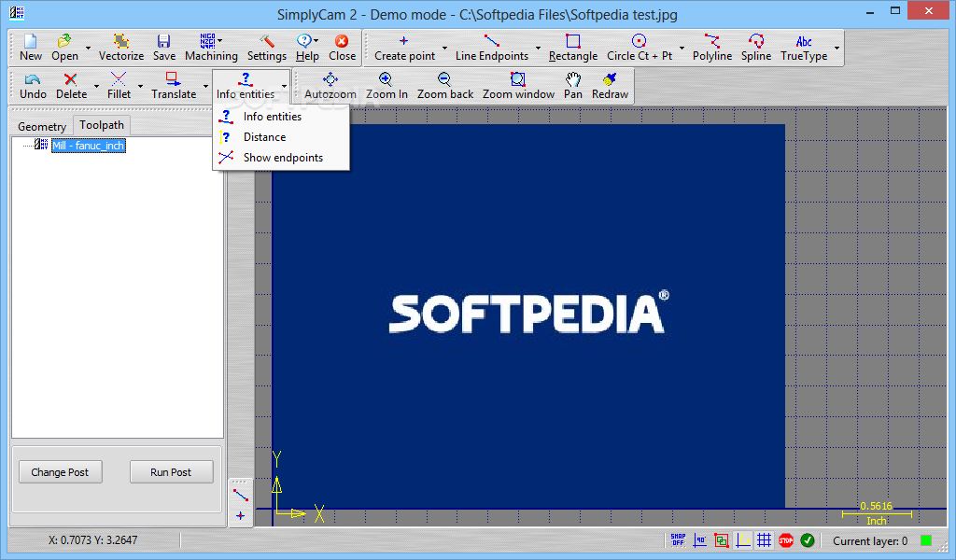
Task: Expand the Help dropdown arrow
Action: point(316,40)
